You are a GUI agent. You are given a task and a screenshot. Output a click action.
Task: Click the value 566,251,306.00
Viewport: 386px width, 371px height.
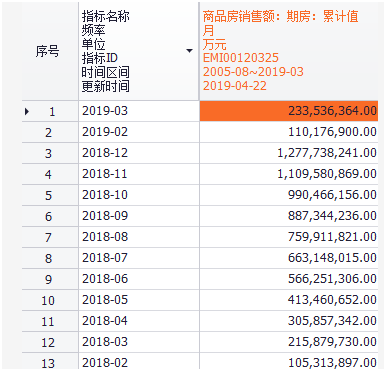click(332, 279)
